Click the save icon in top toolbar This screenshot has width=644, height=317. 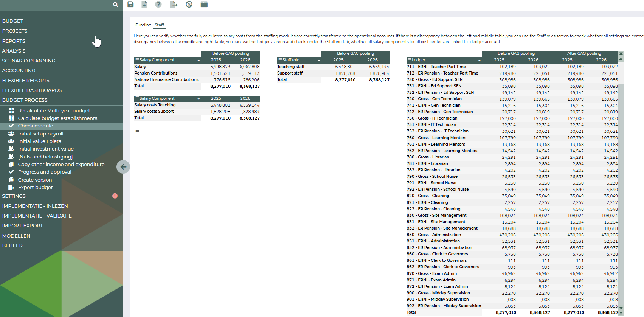pos(130,4)
